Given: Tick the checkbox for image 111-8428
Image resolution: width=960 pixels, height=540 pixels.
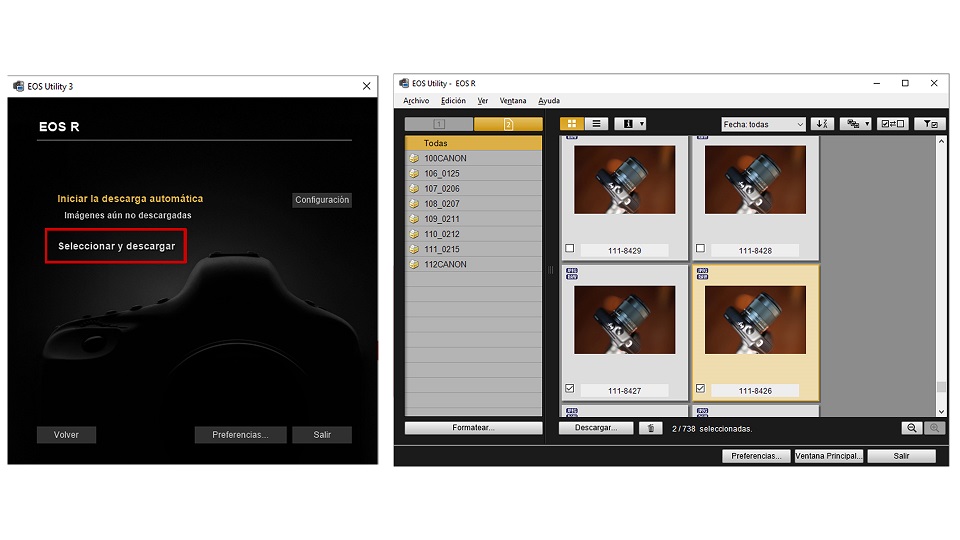Looking at the screenshot, I should coord(700,248).
